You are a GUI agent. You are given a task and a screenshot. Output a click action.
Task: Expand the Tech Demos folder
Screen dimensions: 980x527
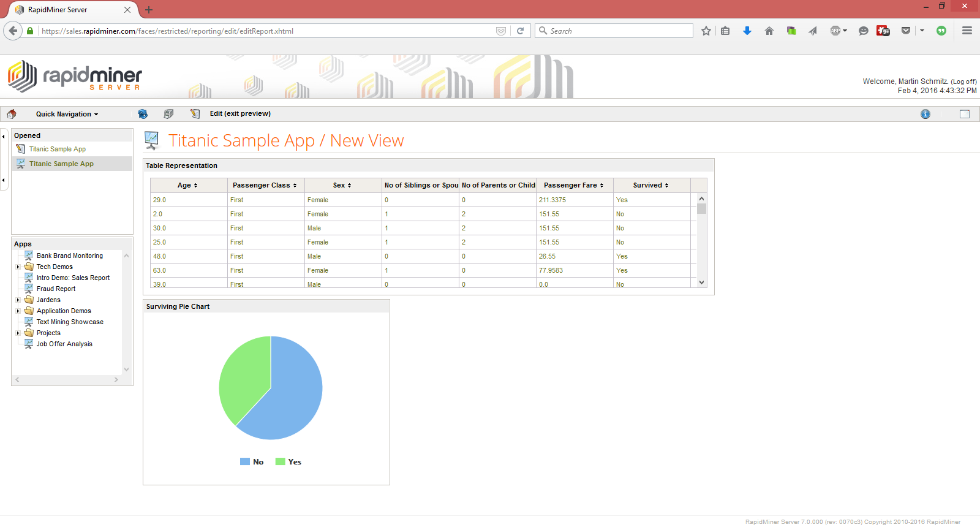point(18,267)
